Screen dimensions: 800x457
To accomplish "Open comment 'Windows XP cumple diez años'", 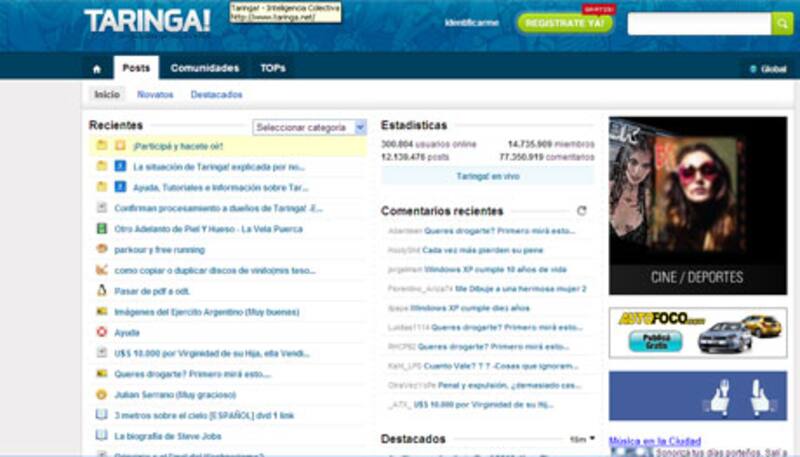I will coord(470,308).
